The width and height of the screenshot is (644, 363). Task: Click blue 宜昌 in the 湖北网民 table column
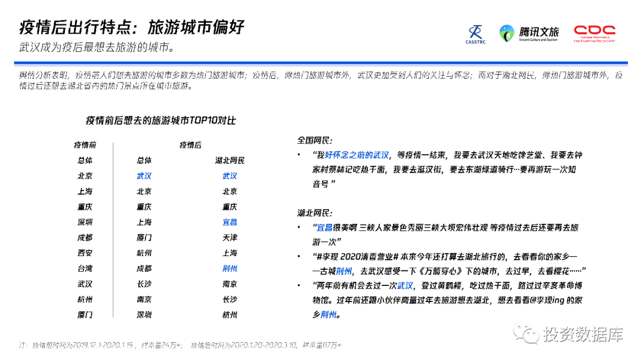click(230, 222)
